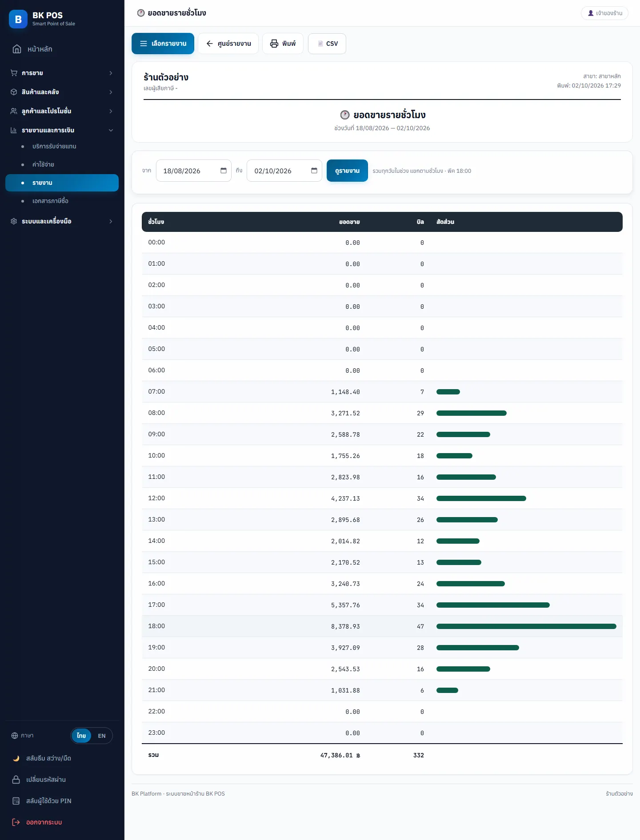Expand the สินค้าและคลัง menu chevron
The width and height of the screenshot is (640, 840).
tap(111, 92)
